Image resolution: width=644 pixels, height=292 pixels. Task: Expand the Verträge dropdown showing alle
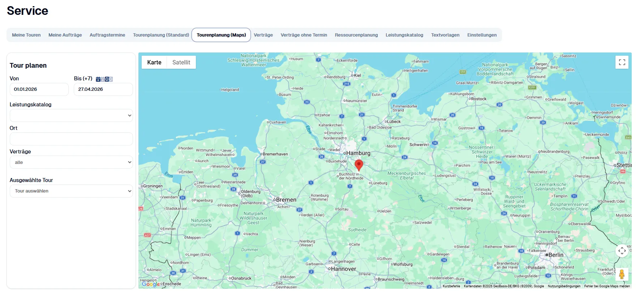71,162
